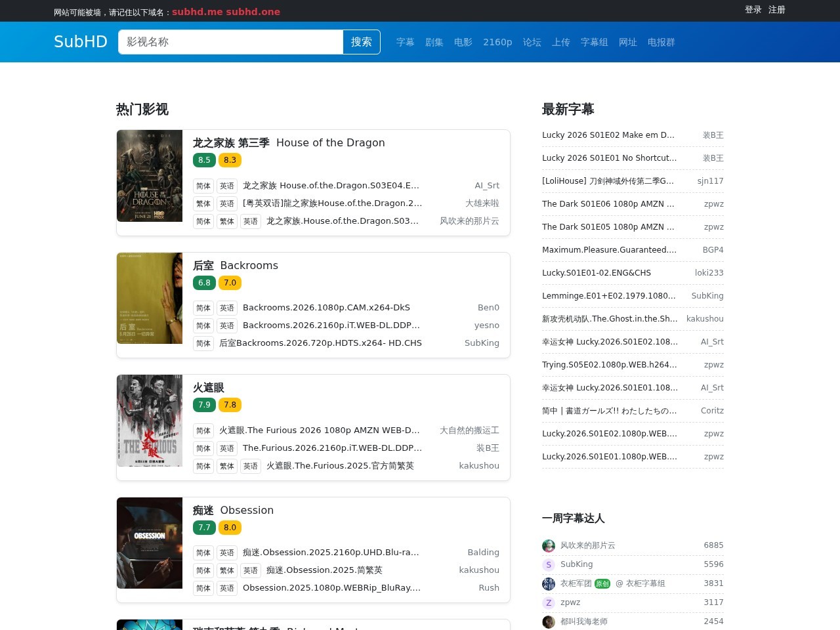Go to the 论坛 forum page
The image size is (840, 630).
pyautogui.click(x=532, y=42)
